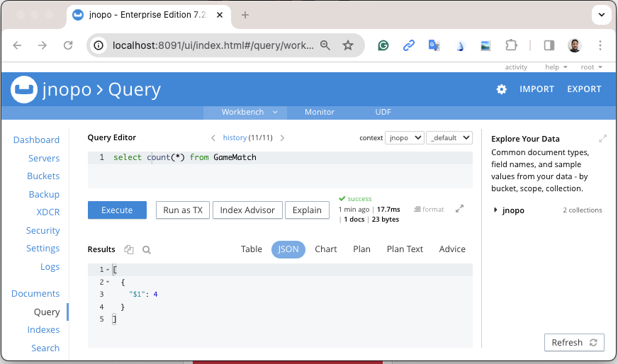The width and height of the screenshot is (618, 364).
Task: Open the _default scope dropdown
Action: pos(449,138)
